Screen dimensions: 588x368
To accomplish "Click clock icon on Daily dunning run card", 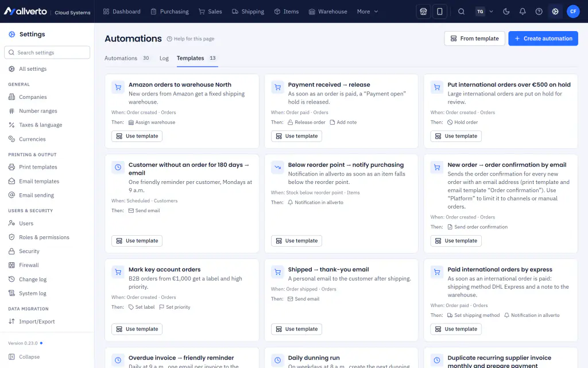I will click(277, 360).
